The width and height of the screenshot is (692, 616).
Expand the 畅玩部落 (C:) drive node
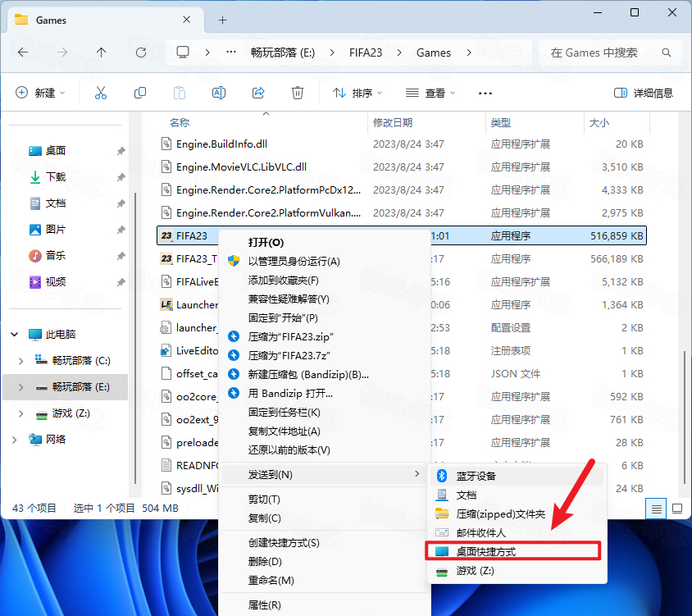coord(20,361)
